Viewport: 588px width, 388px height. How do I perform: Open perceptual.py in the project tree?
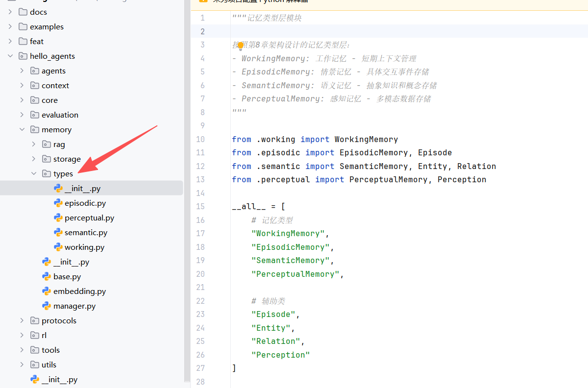pos(89,218)
